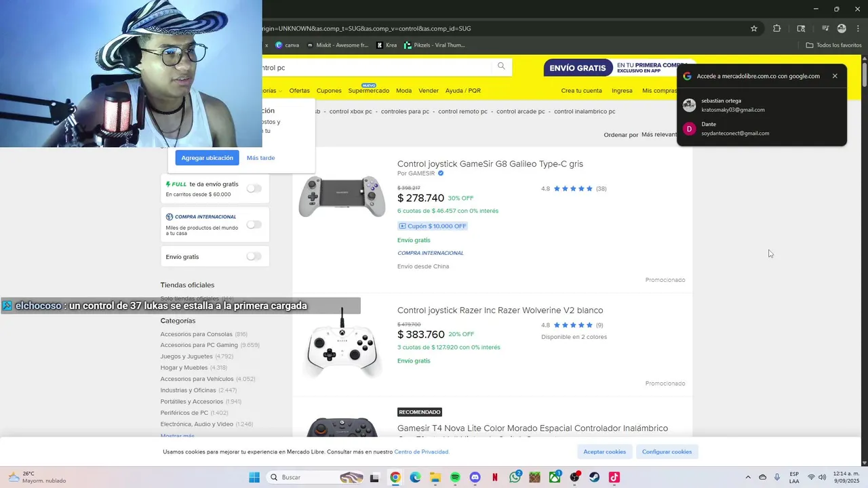Open the canva bookmark

point(287,45)
